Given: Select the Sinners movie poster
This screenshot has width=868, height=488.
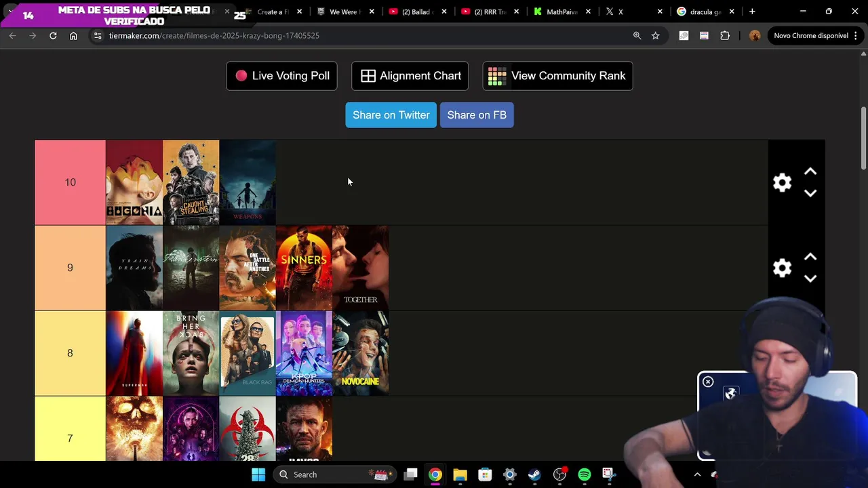Looking at the screenshot, I should (304, 268).
